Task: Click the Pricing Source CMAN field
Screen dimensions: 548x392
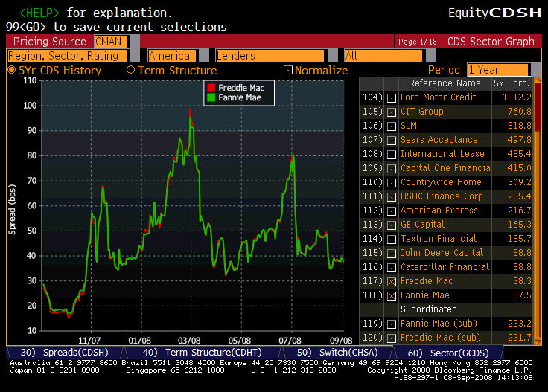Action: (110, 42)
